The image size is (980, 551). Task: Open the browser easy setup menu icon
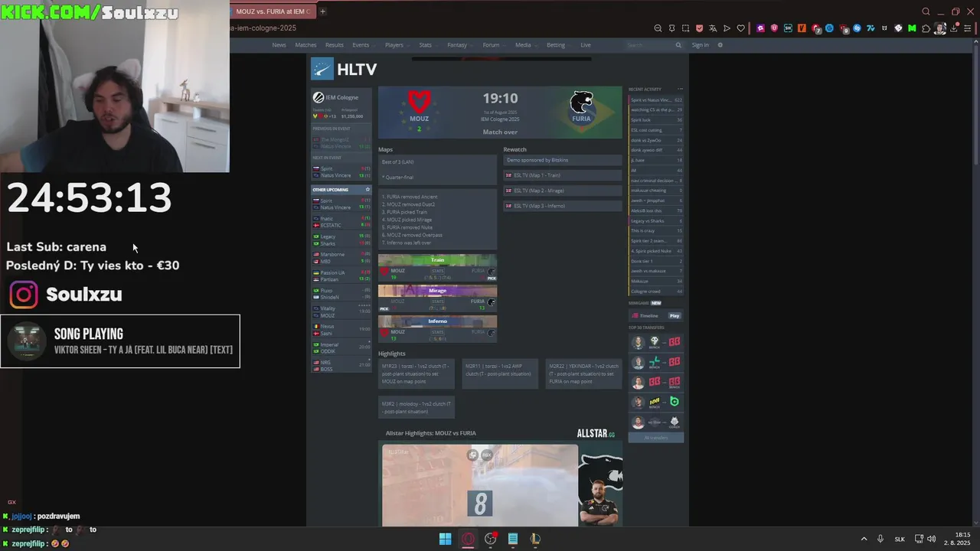968,28
